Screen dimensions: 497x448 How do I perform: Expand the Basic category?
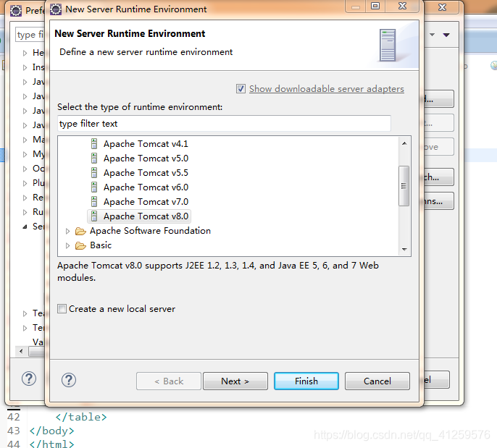click(x=67, y=245)
